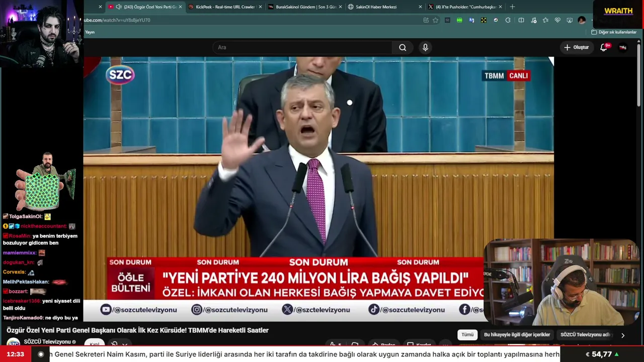Image resolution: width=644 pixels, height=362 pixels.
Task: Click Corvexis username in chat
Action: click(x=14, y=272)
